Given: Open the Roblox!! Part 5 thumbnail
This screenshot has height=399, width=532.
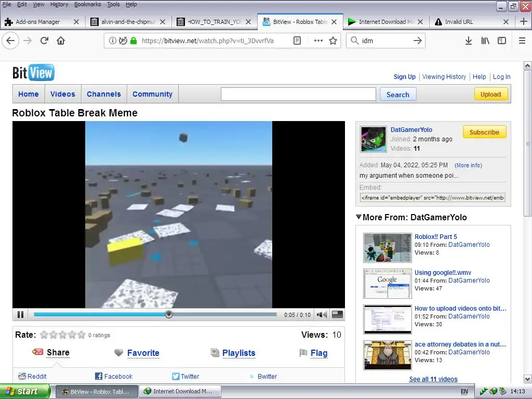Looking at the screenshot, I should pyautogui.click(x=388, y=248).
